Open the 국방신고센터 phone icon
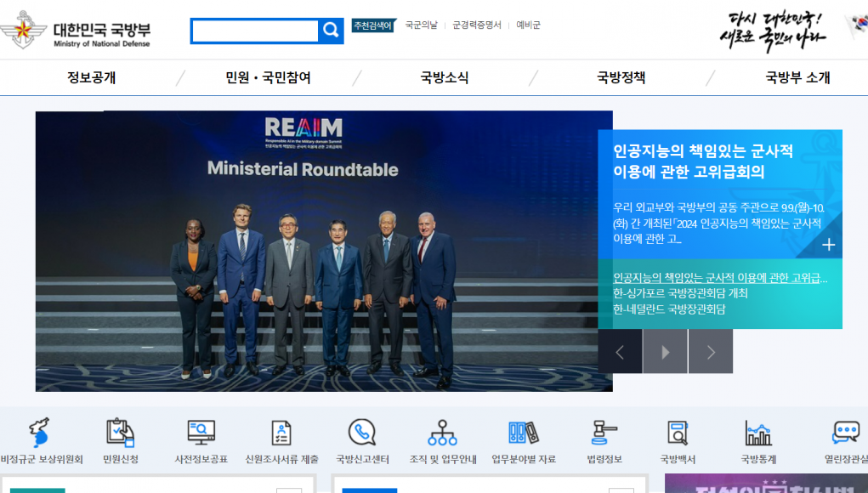 [362, 433]
